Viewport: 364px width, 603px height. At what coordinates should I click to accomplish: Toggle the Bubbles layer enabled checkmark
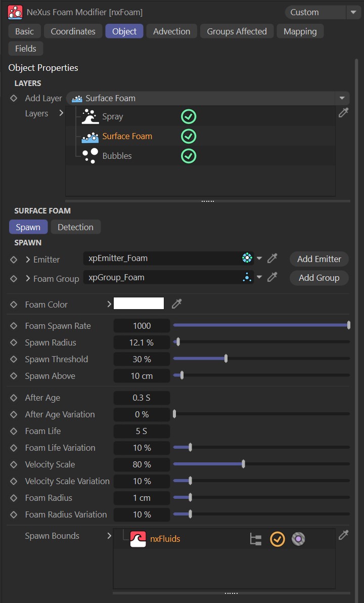coord(189,156)
